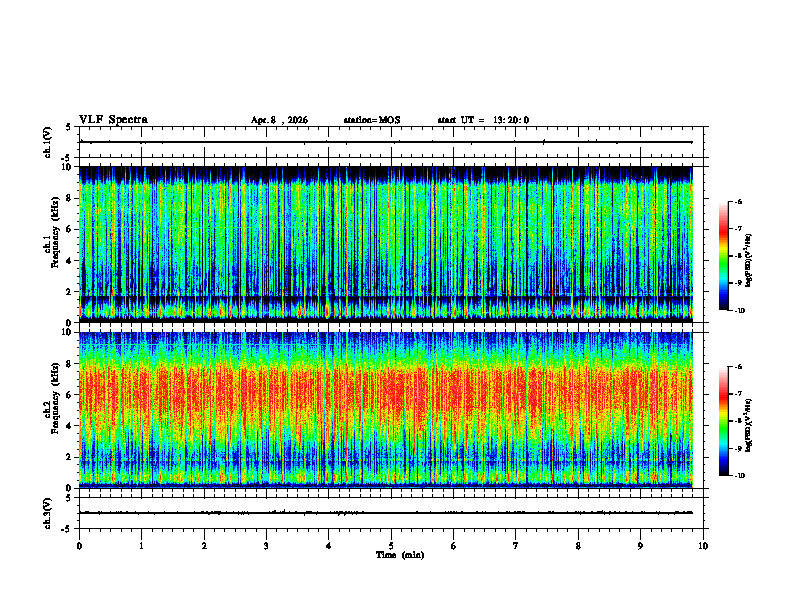Screen dimensions: 792x612
Task: Click time axis end tick label "10"
Action: [x=703, y=546]
